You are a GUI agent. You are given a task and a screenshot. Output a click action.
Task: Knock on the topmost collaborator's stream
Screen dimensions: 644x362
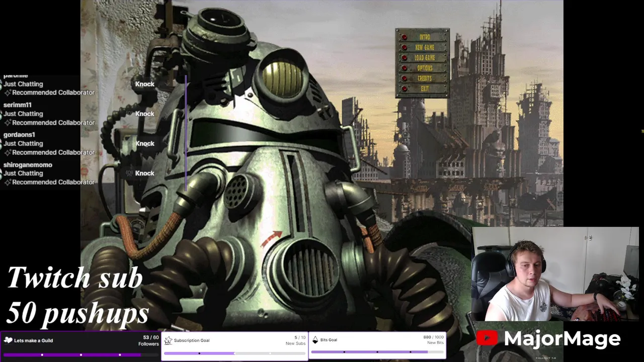(x=144, y=84)
